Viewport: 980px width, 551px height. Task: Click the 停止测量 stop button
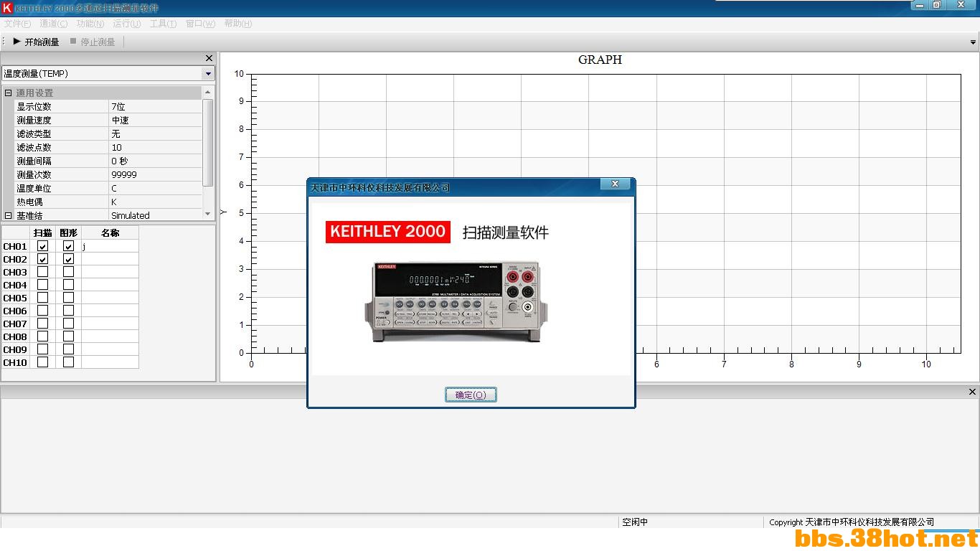(x=92, y=42)
